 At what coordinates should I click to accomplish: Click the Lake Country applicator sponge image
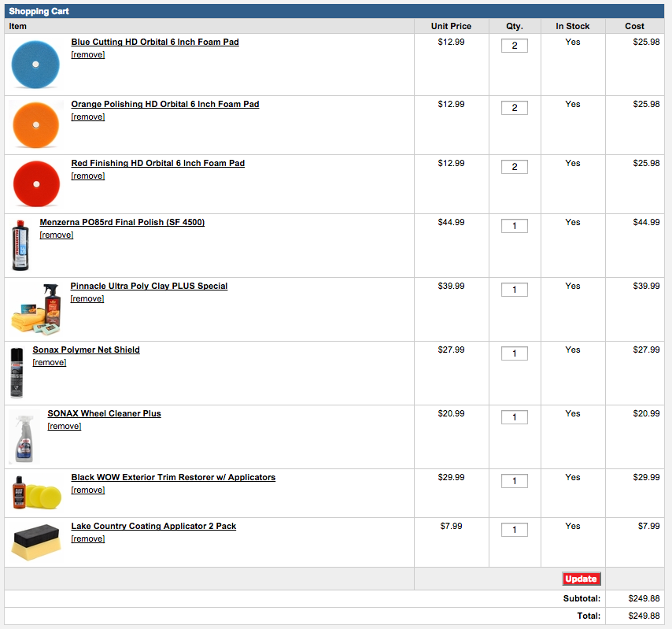tap(36, 542)
